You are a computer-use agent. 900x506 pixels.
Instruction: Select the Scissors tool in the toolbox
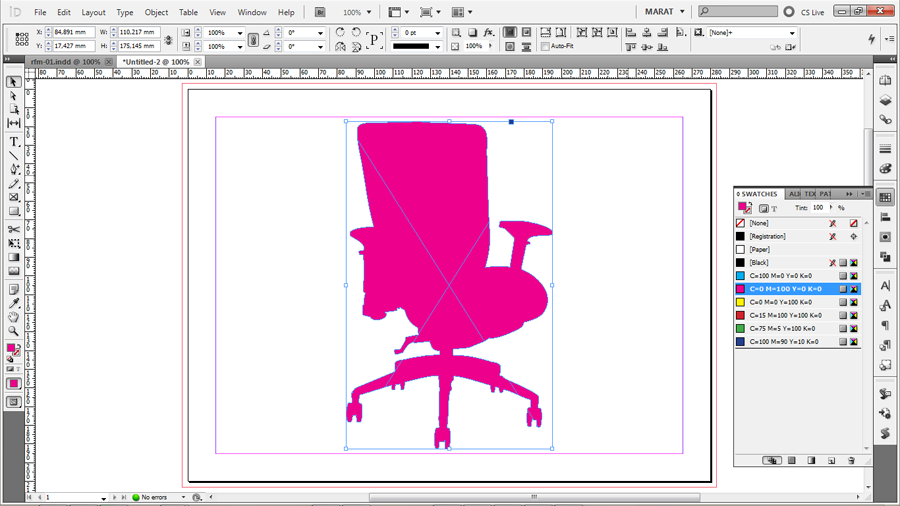(14, 230)
